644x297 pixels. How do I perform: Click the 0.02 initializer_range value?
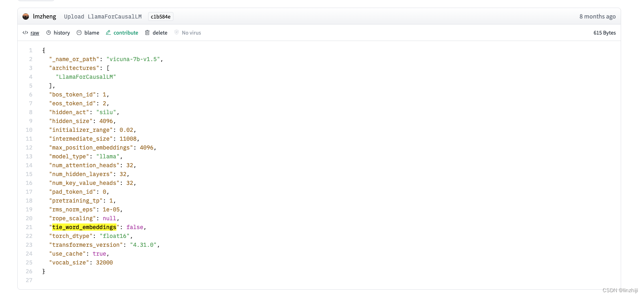point(126,130)
